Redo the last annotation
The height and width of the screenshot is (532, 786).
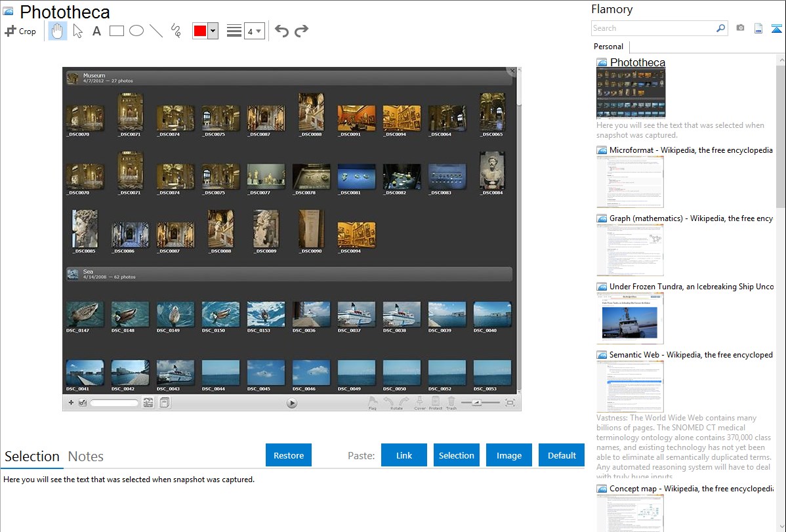[301, 31]
